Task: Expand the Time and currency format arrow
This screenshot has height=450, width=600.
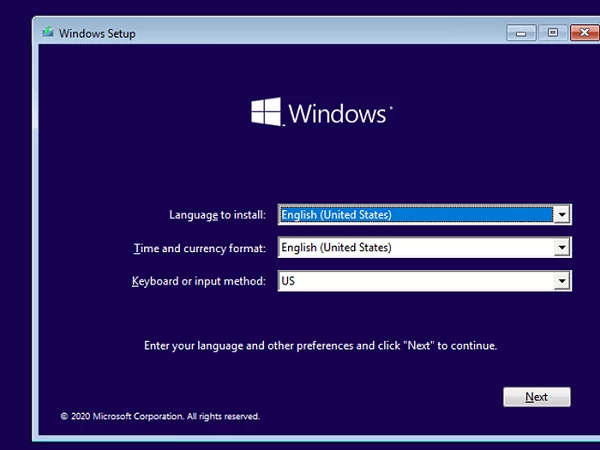Action: (562, 248)
